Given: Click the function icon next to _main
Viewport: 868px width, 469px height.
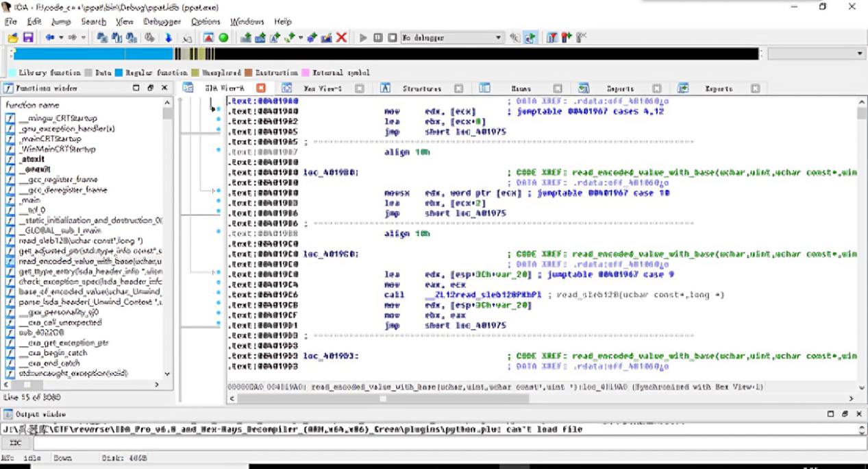Looking at the screenshot, I should (x=10, y=200).
